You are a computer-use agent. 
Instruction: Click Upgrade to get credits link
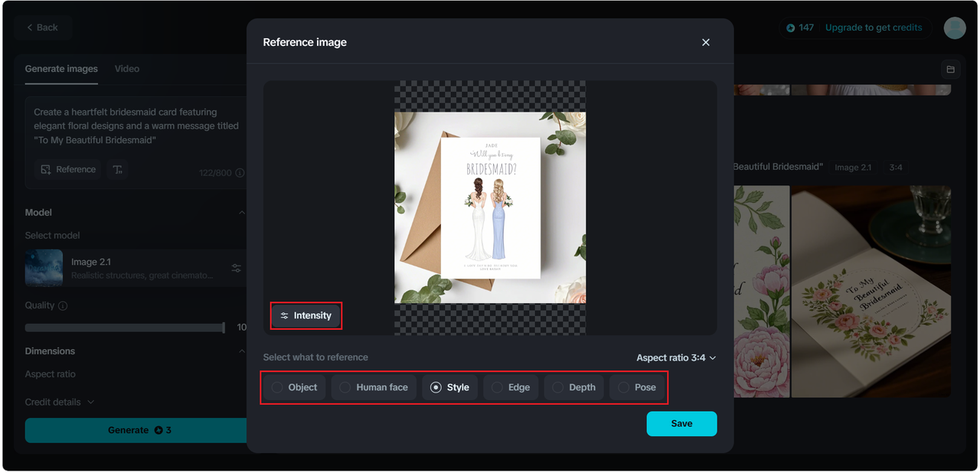[874, 28]
